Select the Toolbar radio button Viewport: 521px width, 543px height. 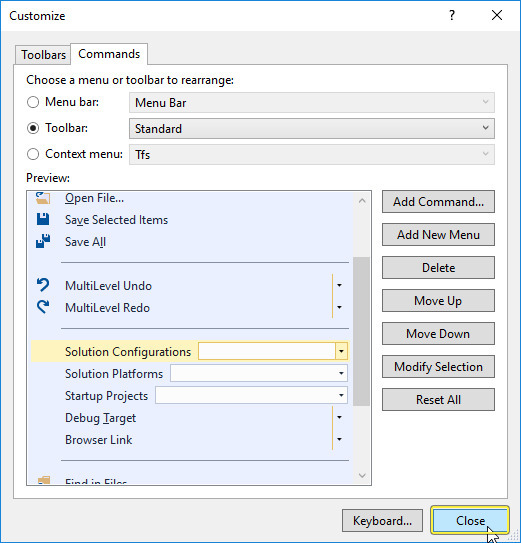pos(33,128)
